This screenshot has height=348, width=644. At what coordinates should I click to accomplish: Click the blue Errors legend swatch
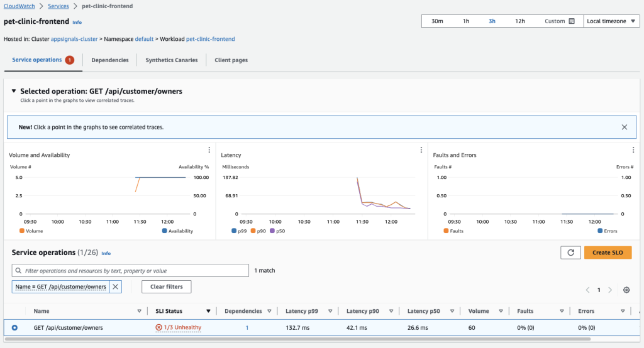pos(600,231)
